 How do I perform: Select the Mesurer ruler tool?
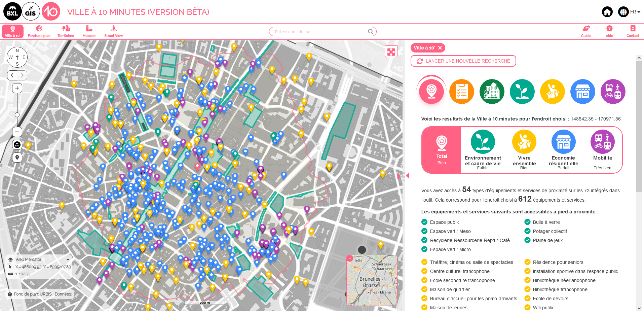point(89,31)
